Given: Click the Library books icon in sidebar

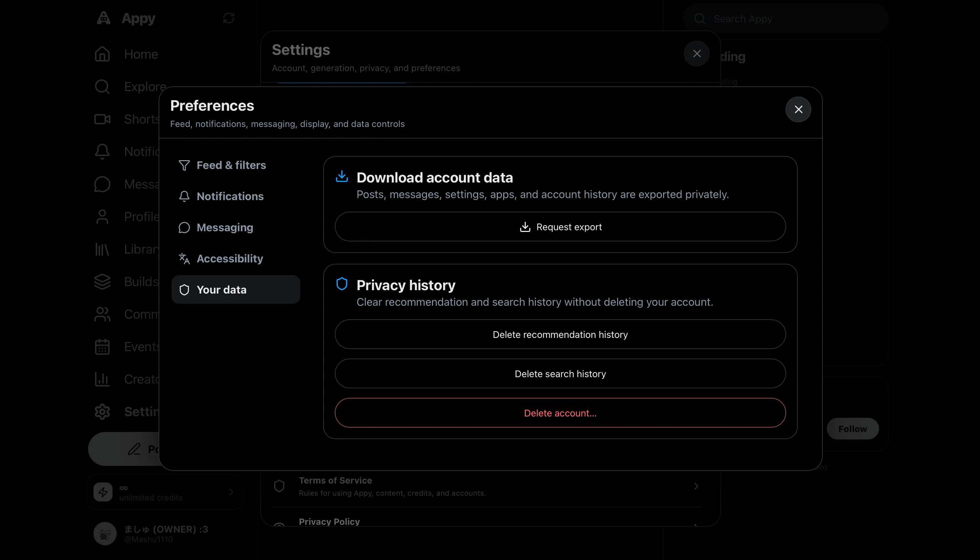Looking at the screenshot, I should pyautogui.click(x=102, y=249).
